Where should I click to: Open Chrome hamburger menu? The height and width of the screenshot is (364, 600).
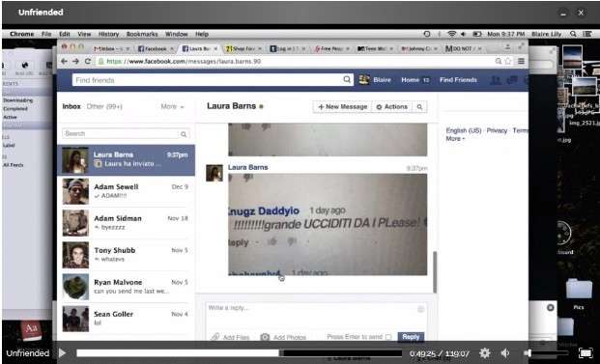click(x=521, y=61)
